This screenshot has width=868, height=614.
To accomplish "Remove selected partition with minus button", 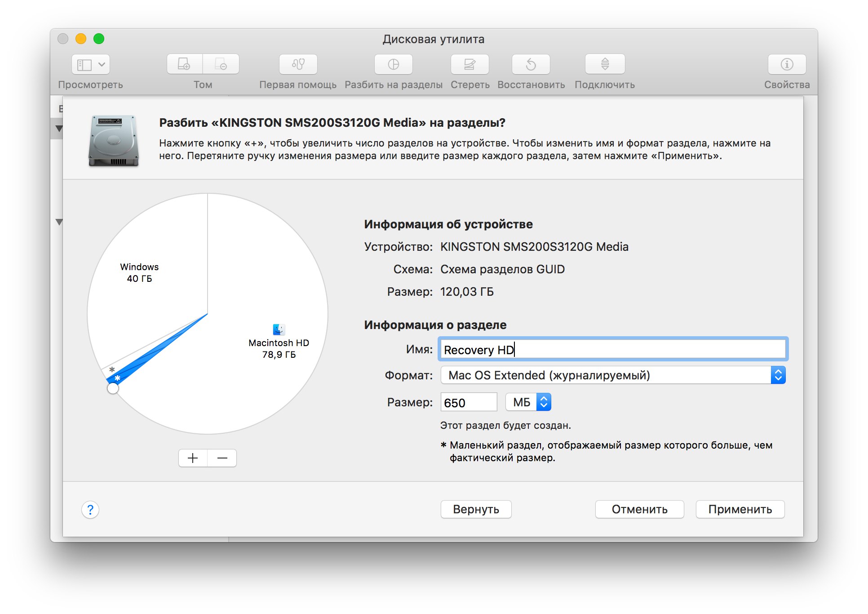I will [x=222, y=458].
